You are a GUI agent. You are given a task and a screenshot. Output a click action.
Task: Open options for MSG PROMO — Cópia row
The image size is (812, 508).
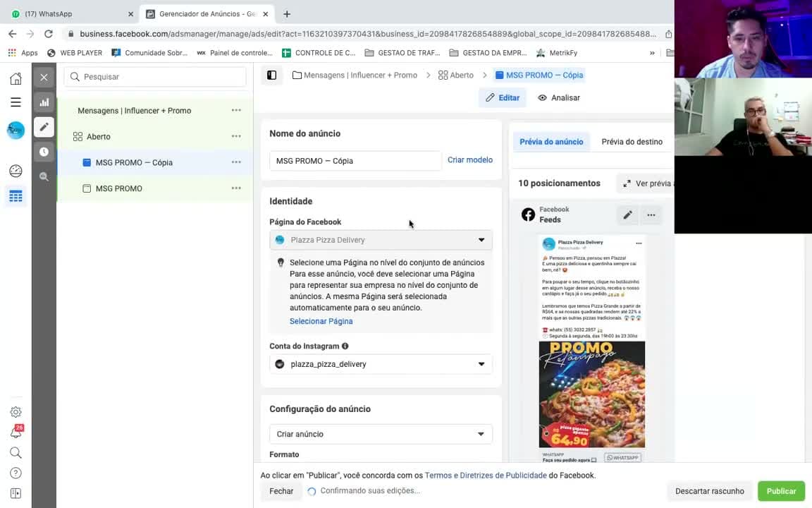click(236, 162)
